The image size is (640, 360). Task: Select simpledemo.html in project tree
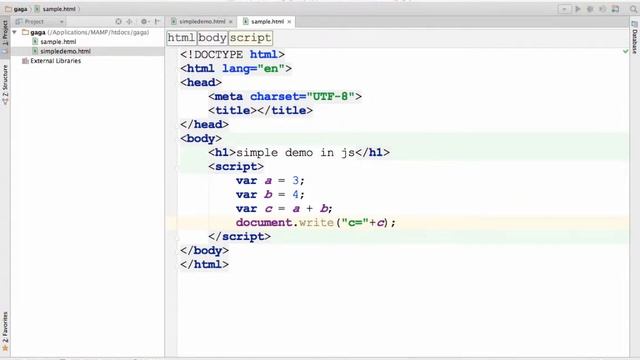tap(65, 51)
